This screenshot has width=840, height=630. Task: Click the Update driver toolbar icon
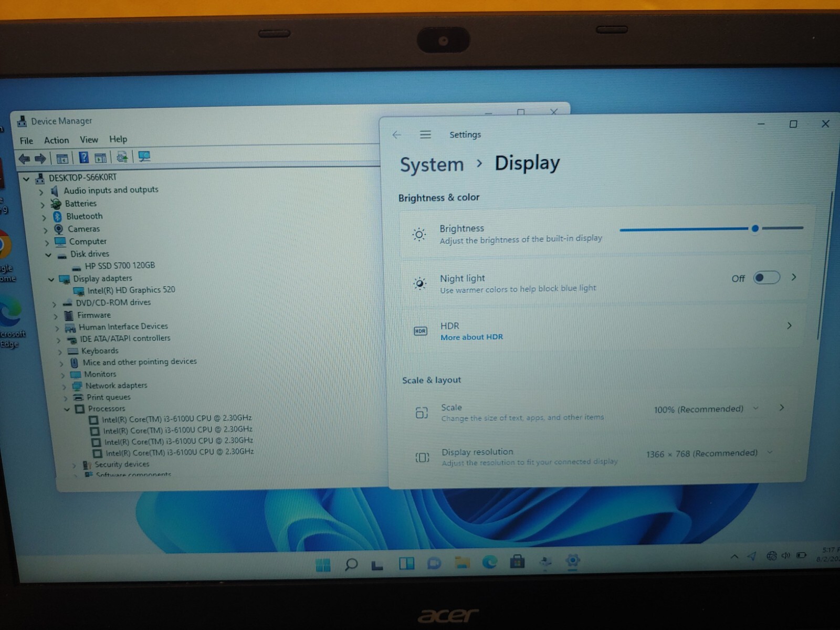122,156
